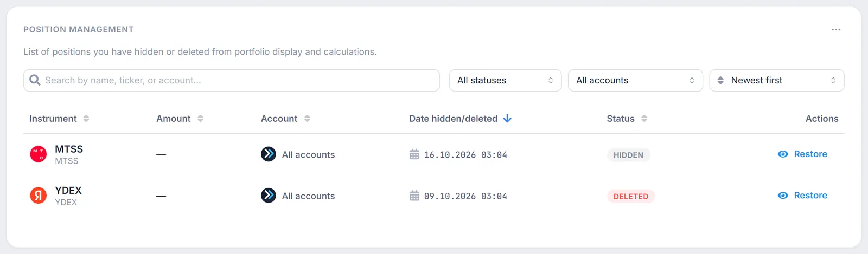Image resolution: width=868 pixels, height=254 pixels.
Task: Select the YDEX instrument name
Action: 68,190
